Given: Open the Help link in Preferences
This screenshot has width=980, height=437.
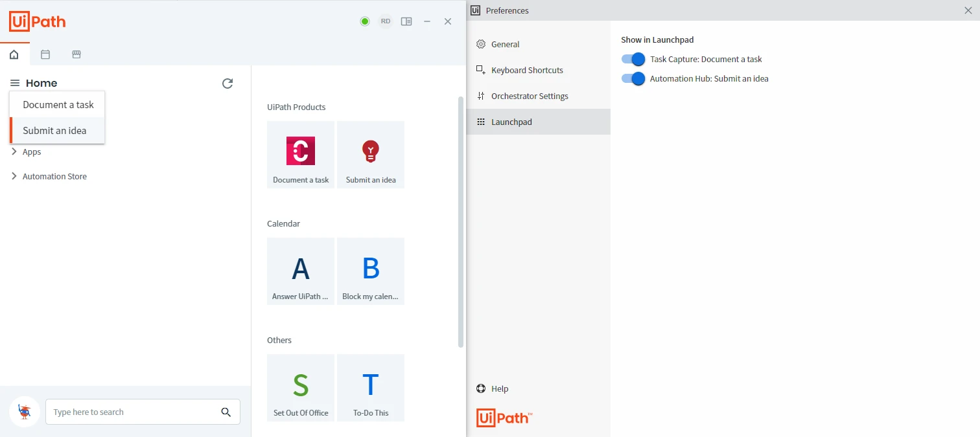Looking at the screenshot, I should pyautogui.click(x=493, y=388).
